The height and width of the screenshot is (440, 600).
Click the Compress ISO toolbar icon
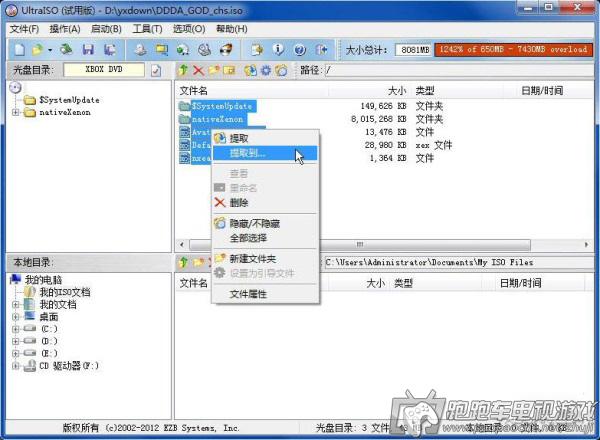[162, 50]
